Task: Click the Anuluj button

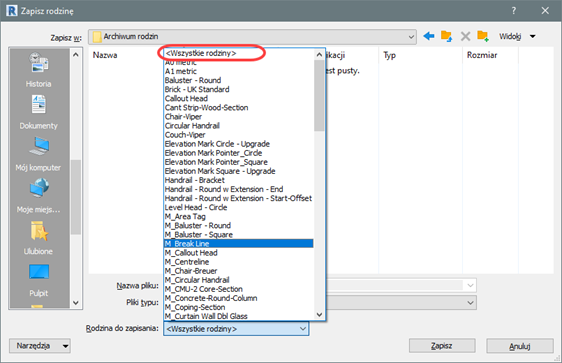Action: click(520, 346)
